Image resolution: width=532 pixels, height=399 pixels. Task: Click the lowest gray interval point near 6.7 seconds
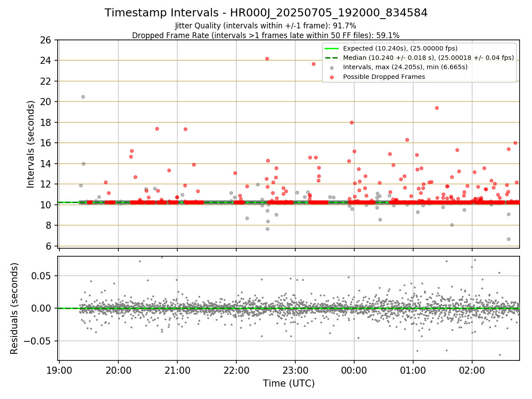(509, 239)
